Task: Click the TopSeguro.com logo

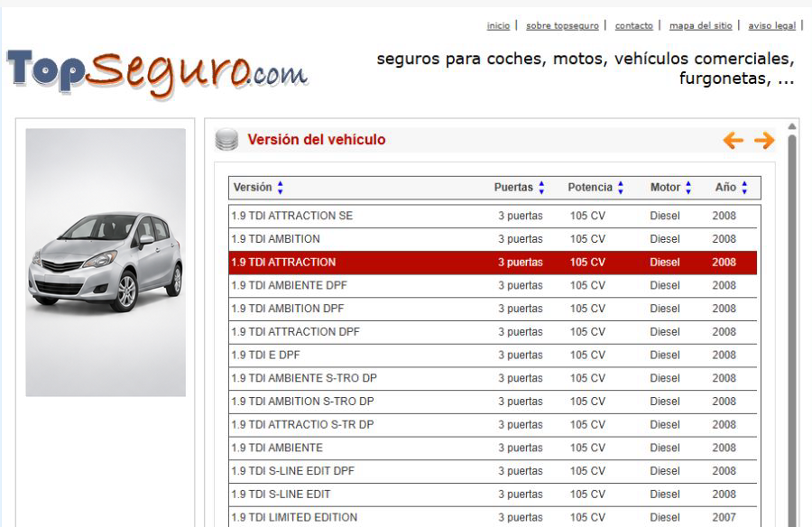Action: click(157, 74)
